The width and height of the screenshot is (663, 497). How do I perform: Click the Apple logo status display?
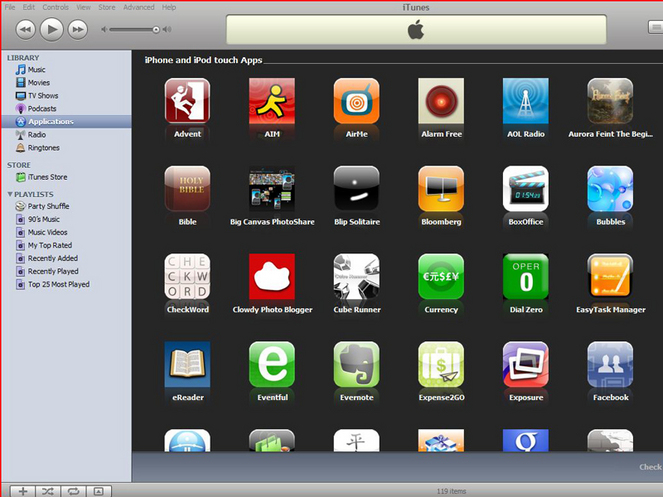click(x=416, y=30)
